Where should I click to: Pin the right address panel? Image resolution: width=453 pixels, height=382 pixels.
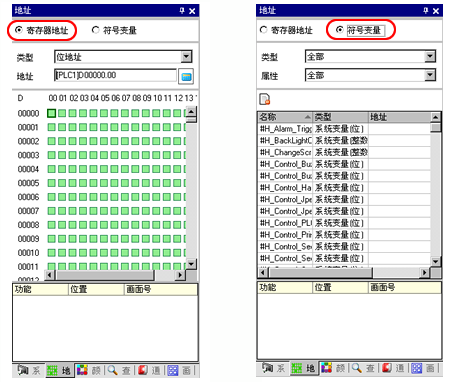click(426, 11)
